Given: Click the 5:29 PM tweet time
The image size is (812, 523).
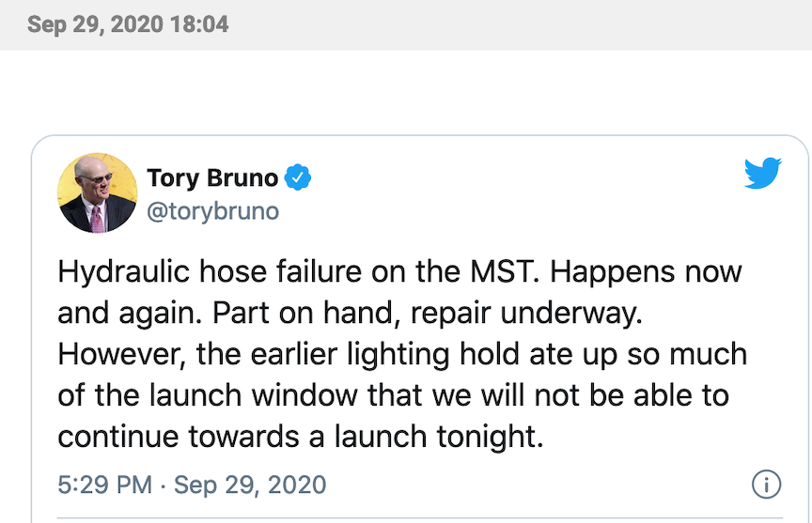Looking at the screenshot, I should pos(103,485).
